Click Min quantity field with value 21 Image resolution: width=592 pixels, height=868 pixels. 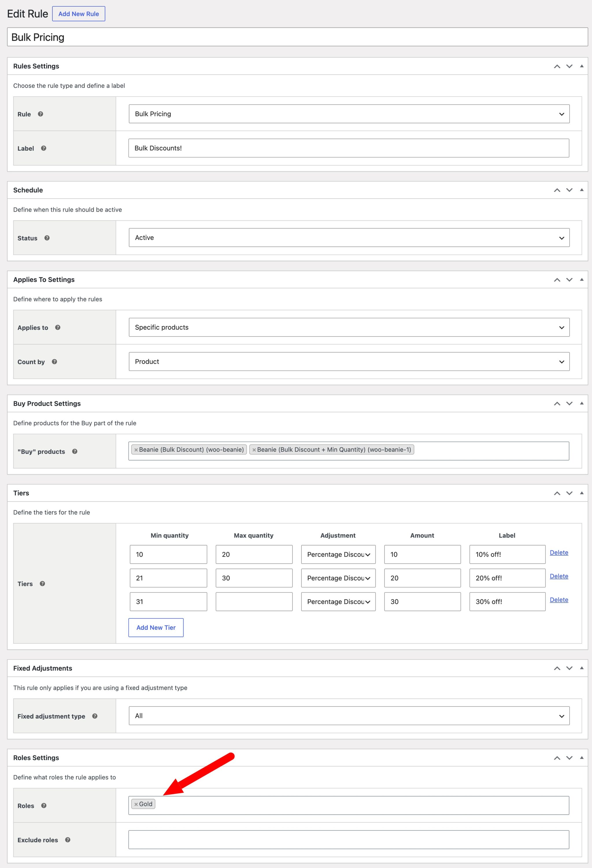coord(169,578)
